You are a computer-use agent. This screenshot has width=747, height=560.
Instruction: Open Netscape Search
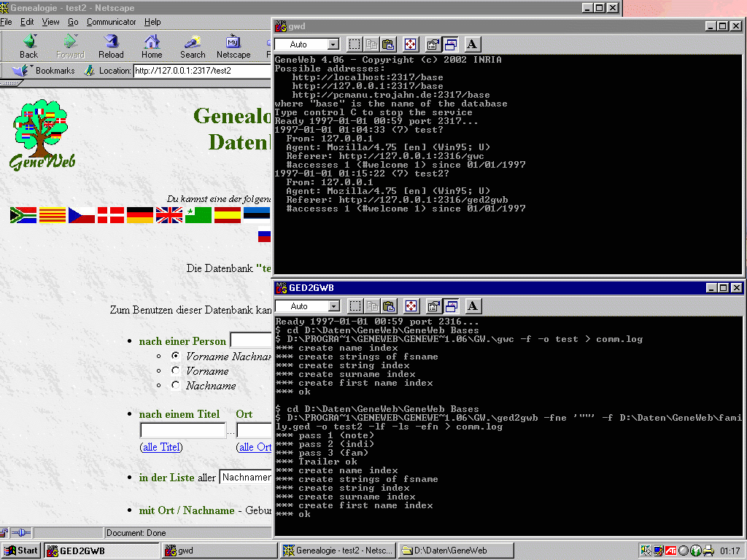click(193, 47)
